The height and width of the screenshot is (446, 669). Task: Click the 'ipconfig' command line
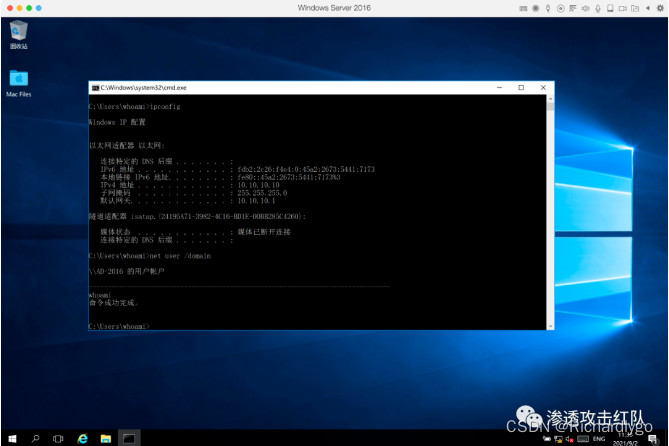pos(134,106)
